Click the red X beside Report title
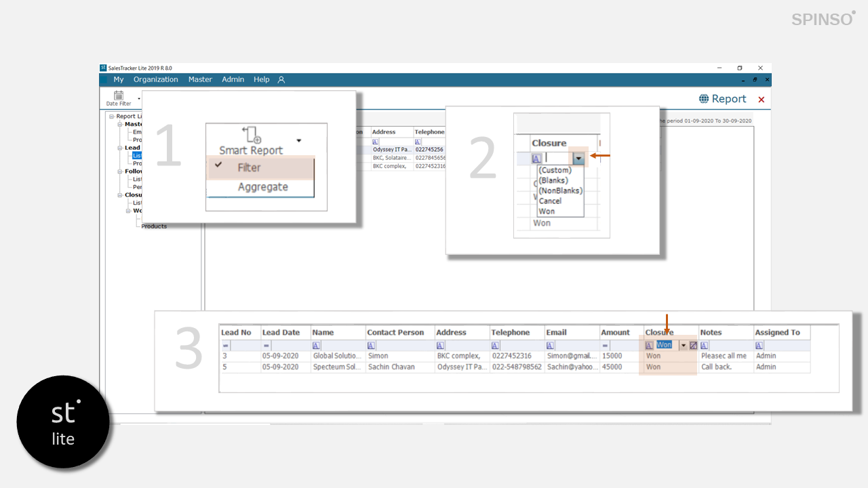The image size is (868, 488). [761, 100]
